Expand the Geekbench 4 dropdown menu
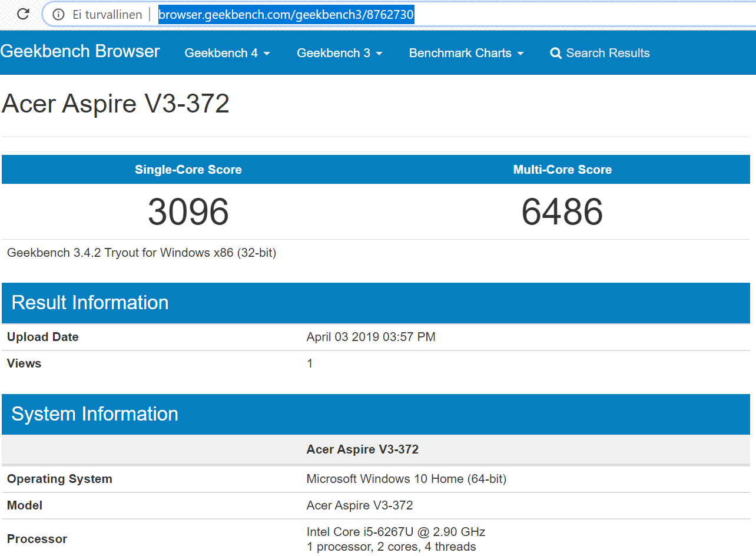Image resolution: width=756 pixels, height=556 pixels. point(227,53)
